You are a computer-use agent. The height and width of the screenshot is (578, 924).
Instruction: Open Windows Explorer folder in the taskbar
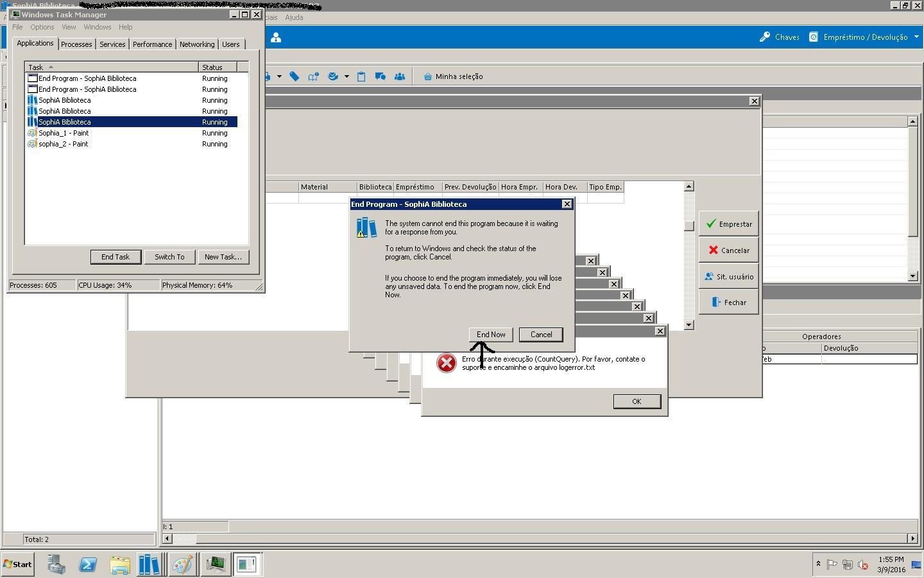point(120,565)
